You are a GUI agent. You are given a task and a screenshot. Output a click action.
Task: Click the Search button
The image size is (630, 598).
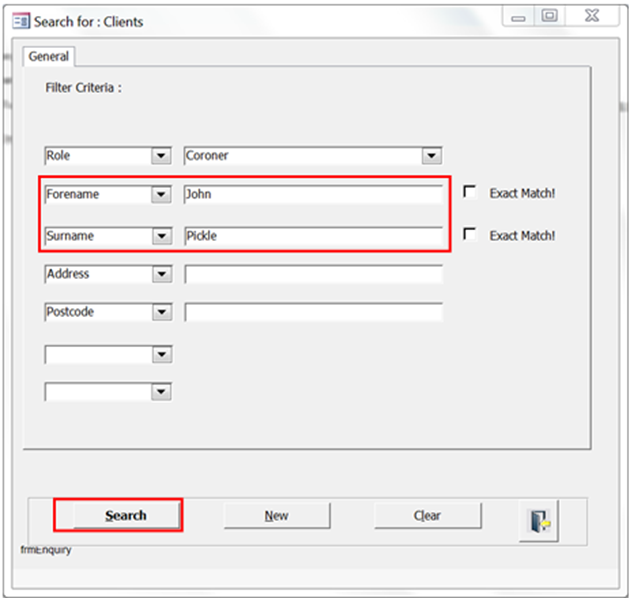pyautogui.click(x=126, y=515)
